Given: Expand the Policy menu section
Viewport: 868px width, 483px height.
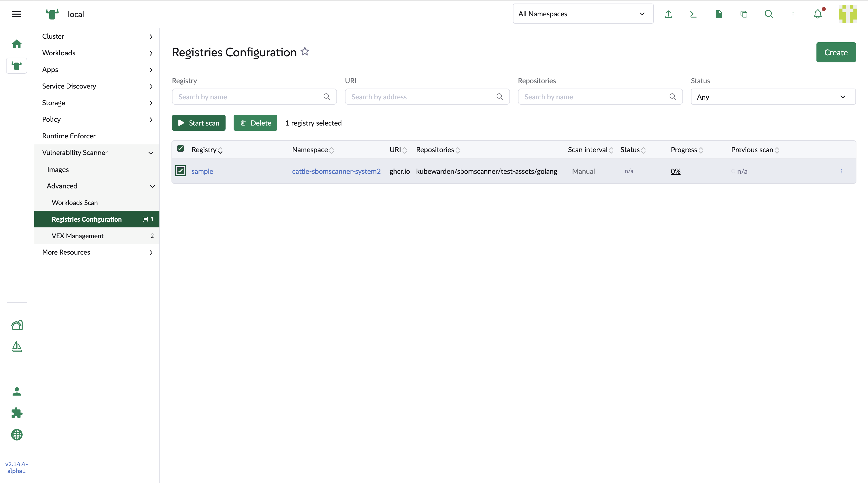Looking at the screenshot, I should point(97,119).
